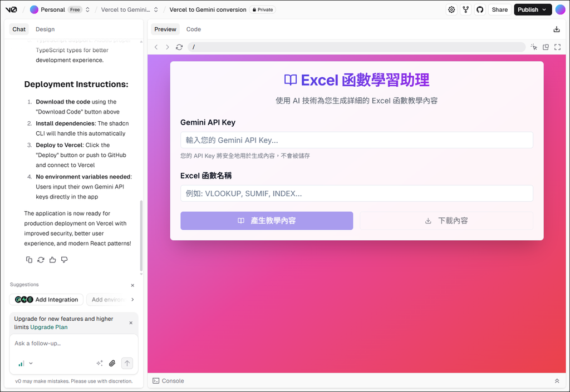Open preview in a new window
The height and width of the screenshot is (392, 570).
(546, 47)
